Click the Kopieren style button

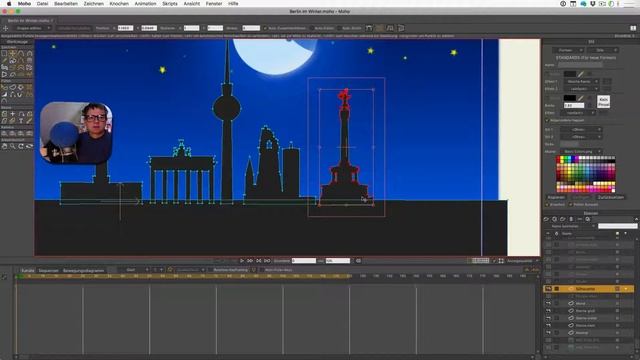click(556, 198)
